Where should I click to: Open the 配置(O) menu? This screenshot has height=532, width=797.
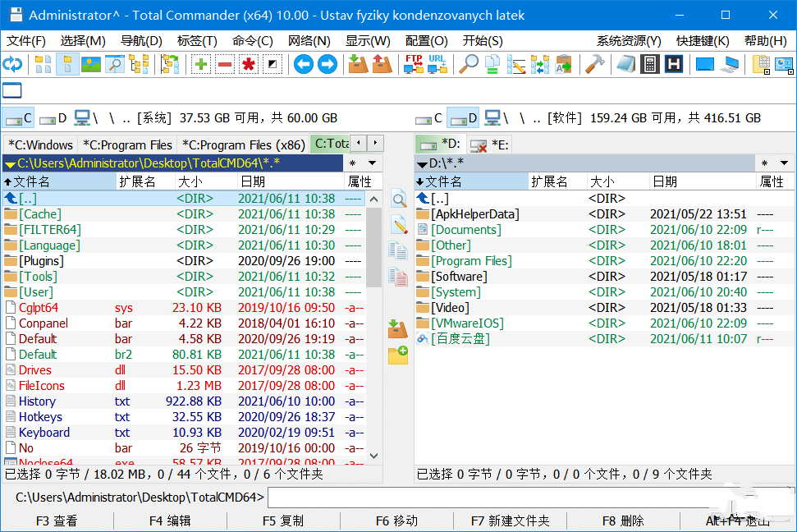tap(426, 40)
